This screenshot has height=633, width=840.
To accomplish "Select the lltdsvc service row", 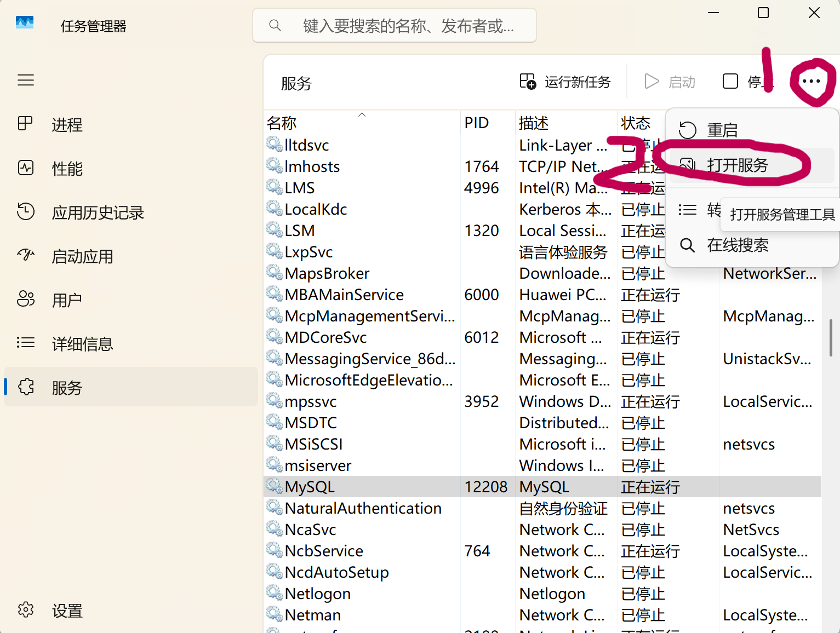I will pos(466,145).
